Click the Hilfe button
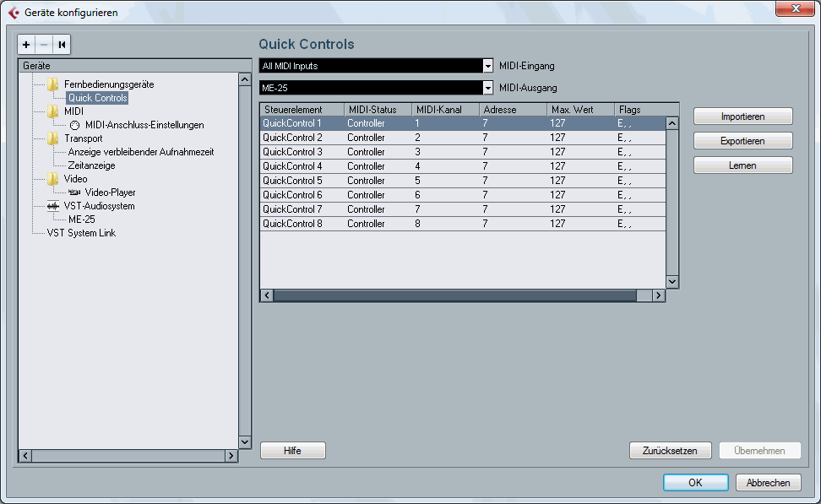Image resolution: width=821 pixels, height=504 pixels. pyautogui.click(x=292, y=451)
